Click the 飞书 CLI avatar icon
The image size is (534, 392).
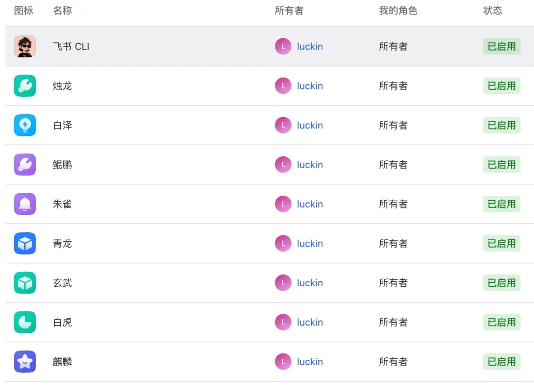pos(25,46)
